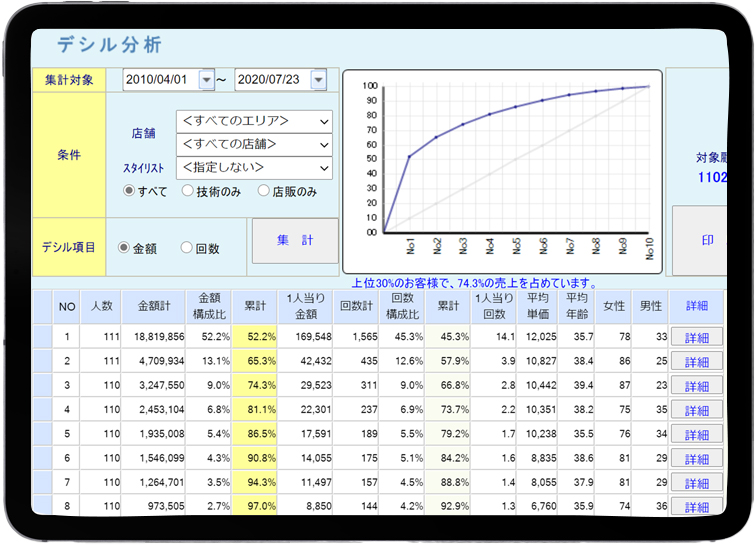Open the start date calendar dropdown

pos(207,80)
